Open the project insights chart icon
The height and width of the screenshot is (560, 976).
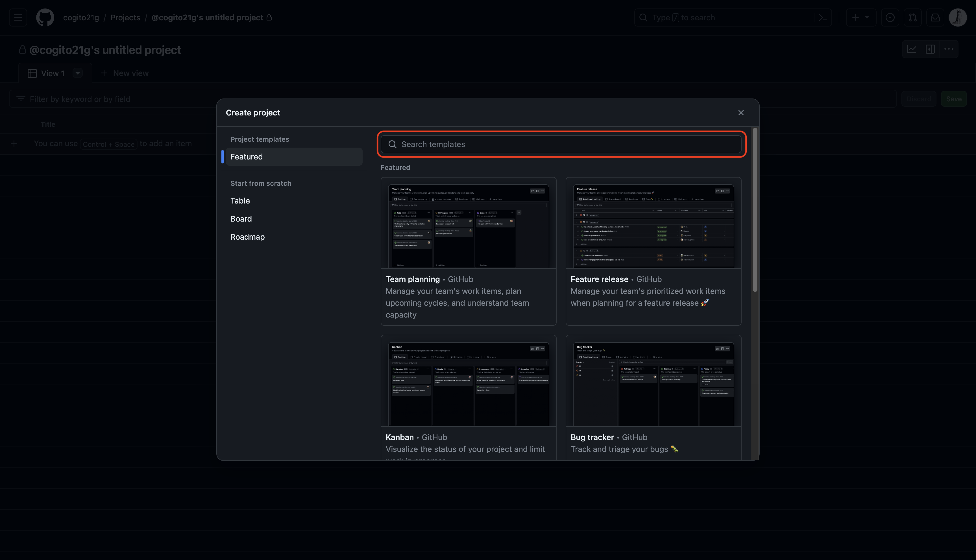[x=911, y=49]
